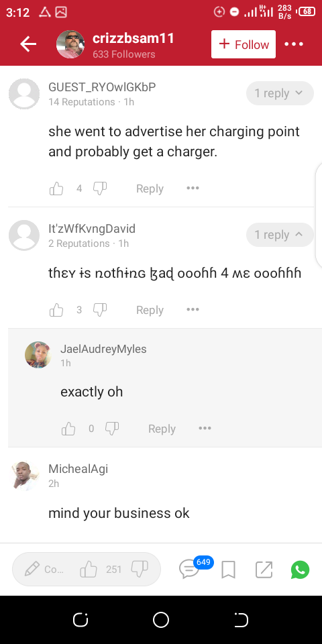Open the comments icon showing 649
Viewport: 322px width, 644px height.
[x=189, y=570]
